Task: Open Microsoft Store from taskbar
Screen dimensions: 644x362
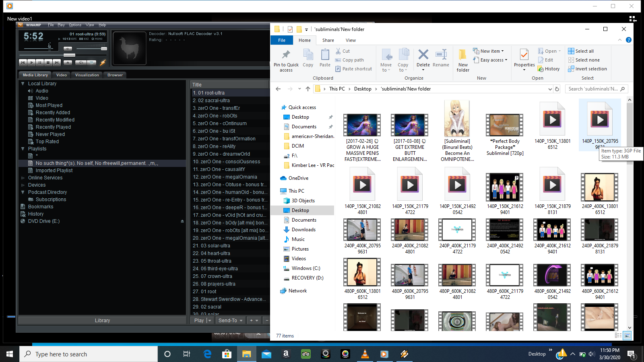Action: (227, 354)
